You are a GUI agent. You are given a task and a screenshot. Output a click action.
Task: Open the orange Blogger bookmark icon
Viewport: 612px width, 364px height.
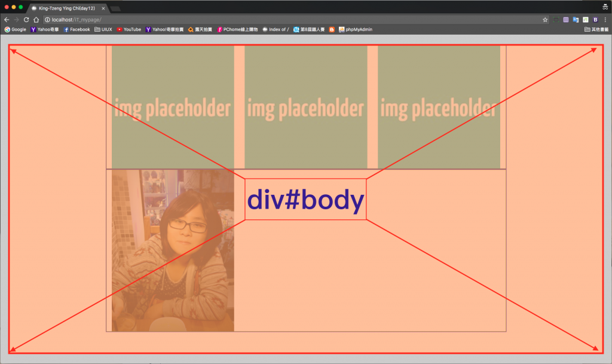tap(332, 29)
